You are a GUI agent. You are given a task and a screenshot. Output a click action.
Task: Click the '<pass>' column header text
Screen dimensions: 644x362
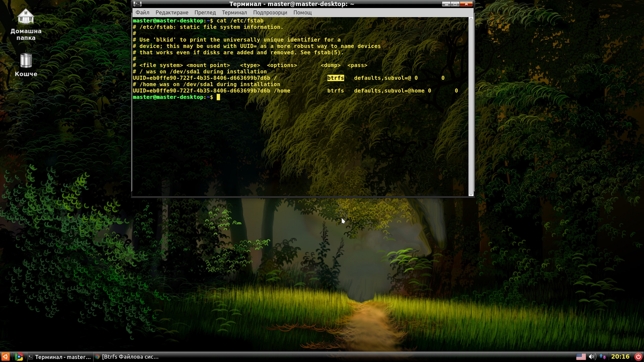(x=357, y=65)
